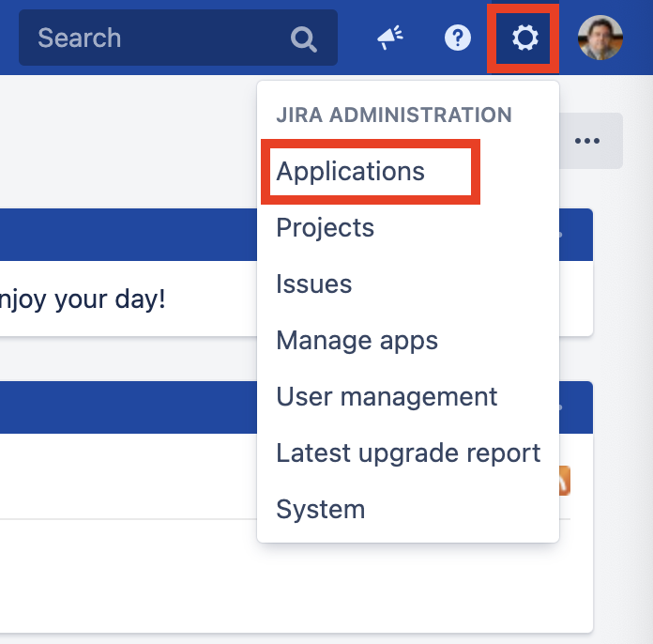The height and width of the screenshot is (644, 653).
Task: Select Issues in the administration menu
Action: coord(314,284)
